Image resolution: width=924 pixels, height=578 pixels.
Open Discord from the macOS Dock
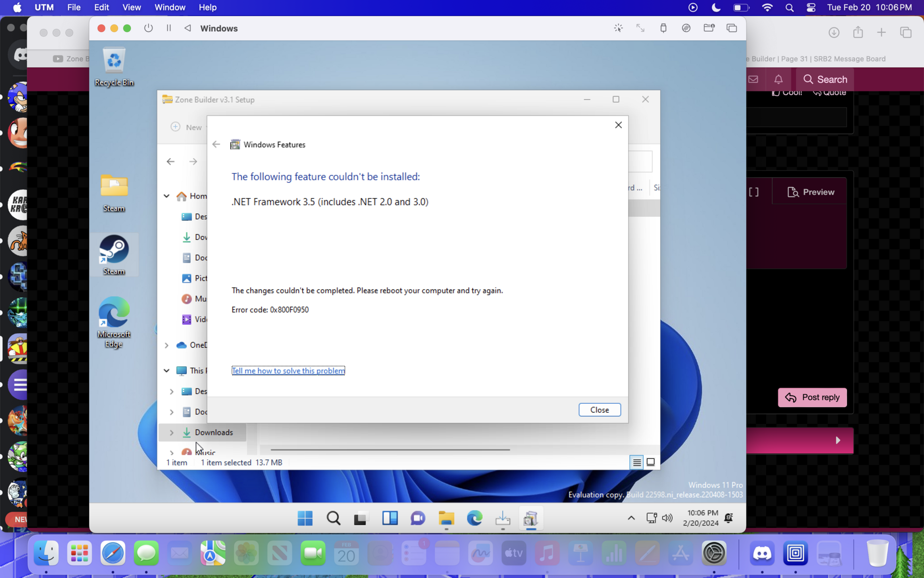762,553
